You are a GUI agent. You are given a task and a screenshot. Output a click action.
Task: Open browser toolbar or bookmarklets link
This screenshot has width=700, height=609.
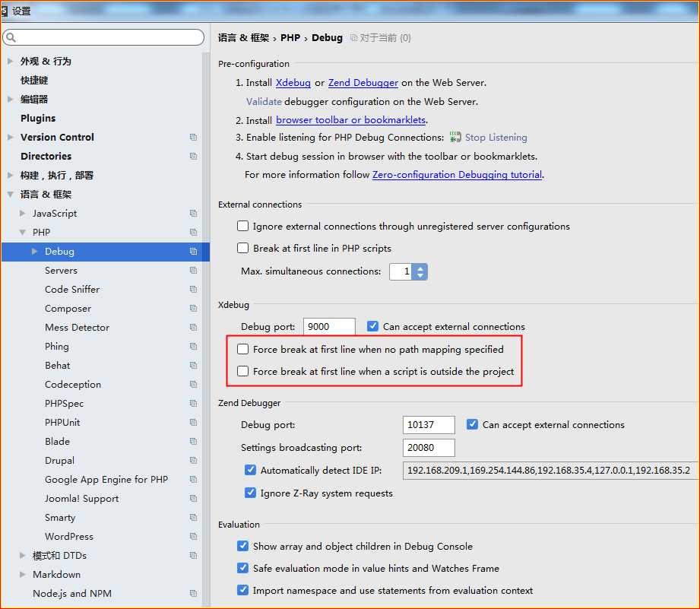[350, 120]
